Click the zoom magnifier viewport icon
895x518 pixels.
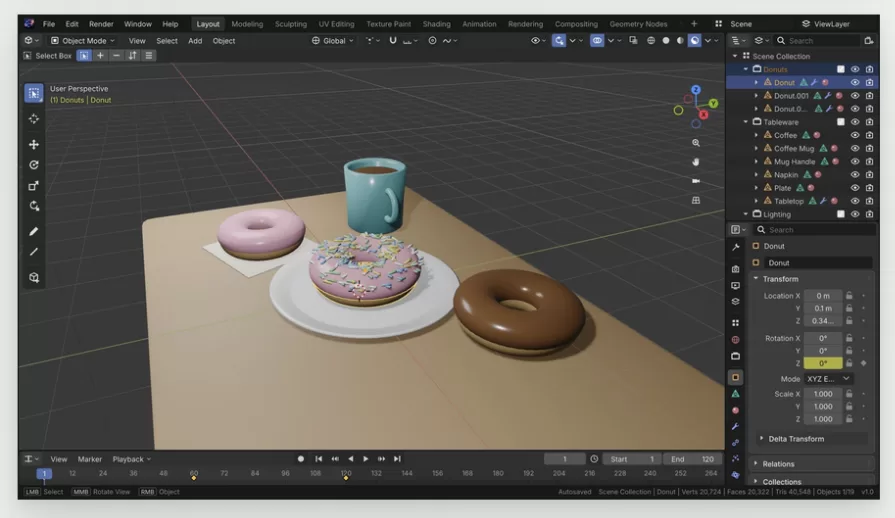(696, 143)
